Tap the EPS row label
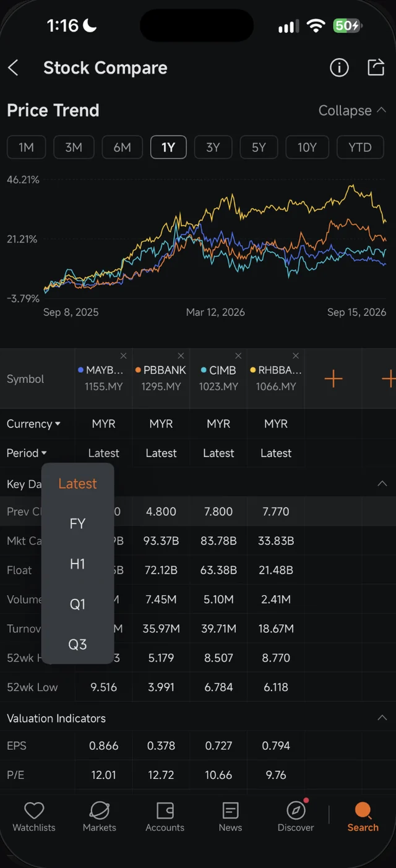Viewport: 396px width, 868px height. click(x=17, y=746)
